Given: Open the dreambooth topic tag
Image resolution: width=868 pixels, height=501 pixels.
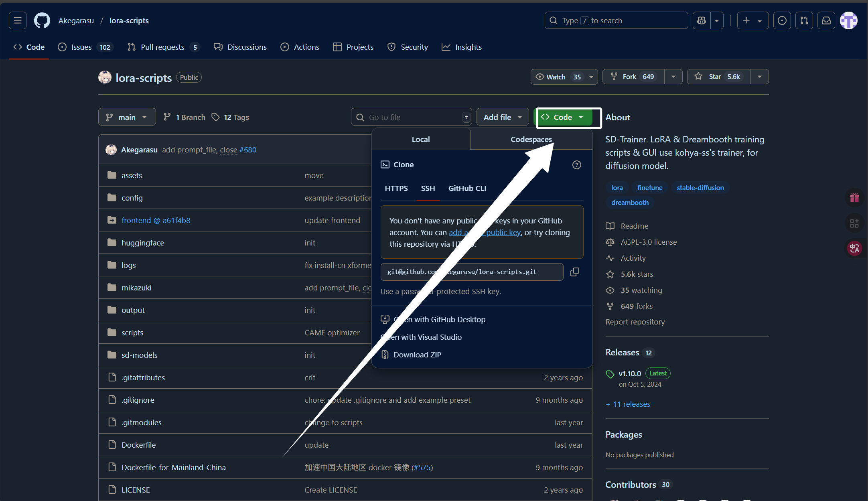Looking at the screenshot, I should (x=630, y=203).
